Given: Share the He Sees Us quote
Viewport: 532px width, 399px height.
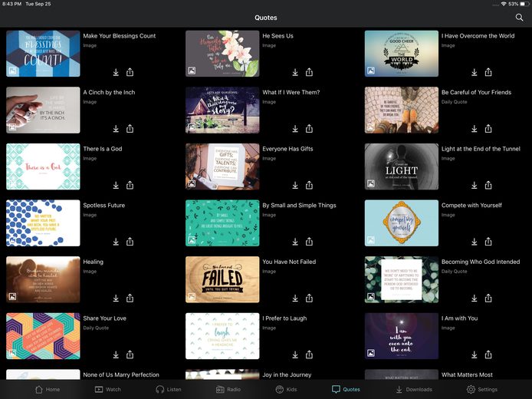Looking at the screenshot, I should (x=309, y=72).
